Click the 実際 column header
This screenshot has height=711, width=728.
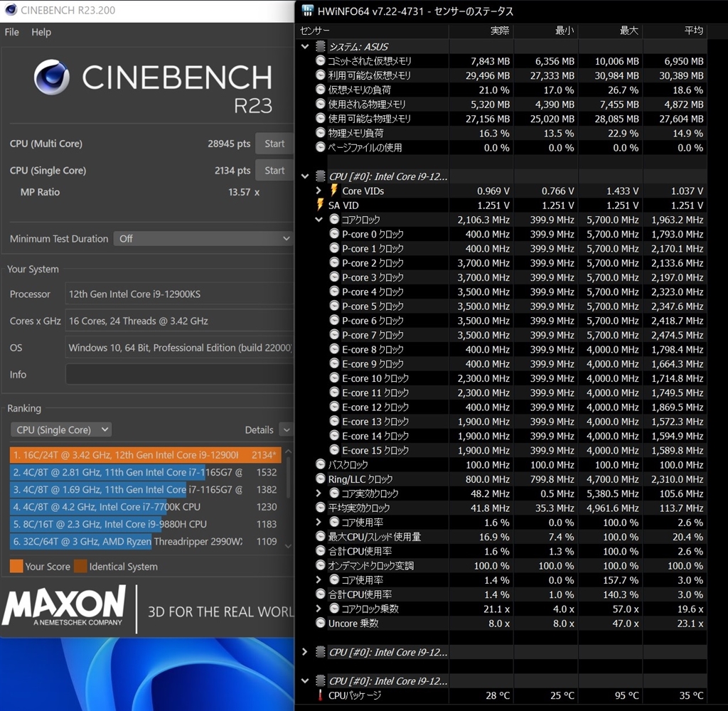pos(481,31)
